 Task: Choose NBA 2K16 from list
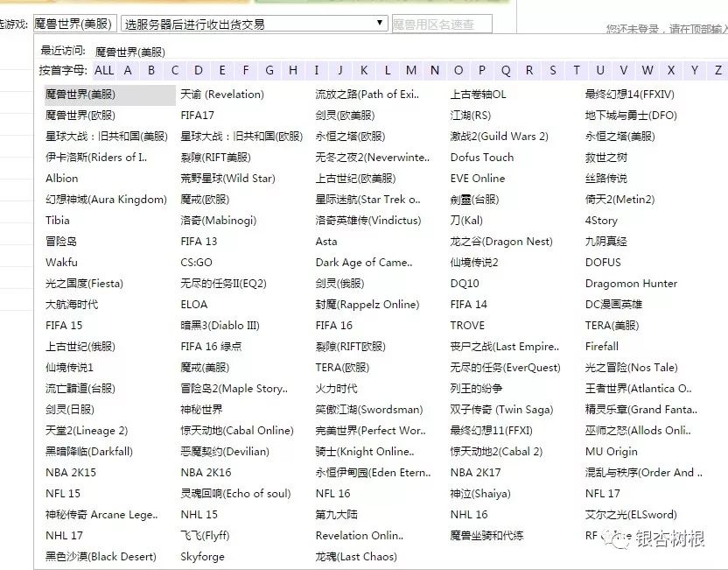[x=206, y=473]
